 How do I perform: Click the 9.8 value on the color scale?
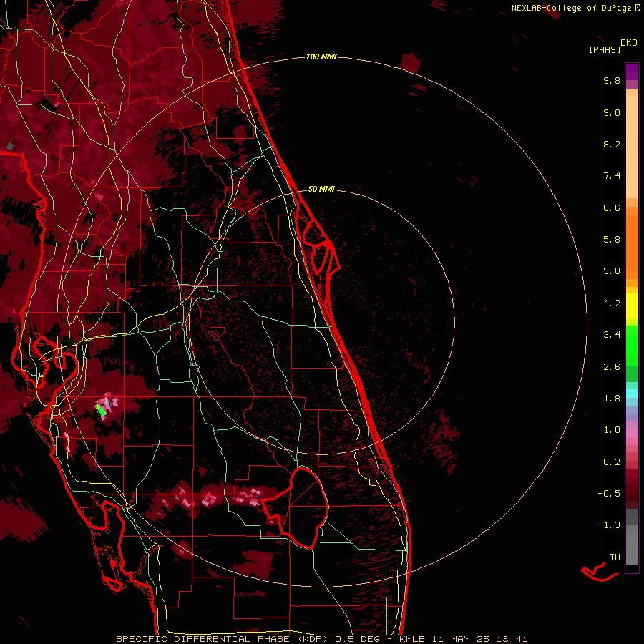coord(612,80)
